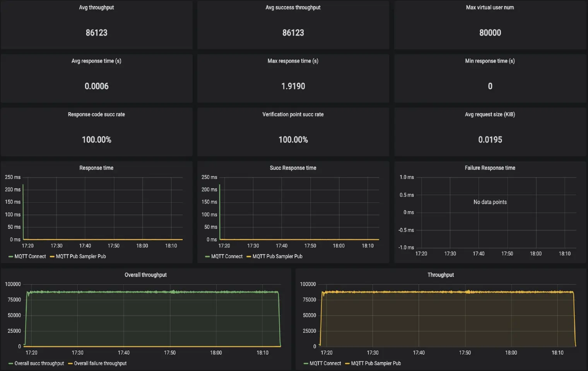This screenshot has height=371, width=588.
Task: Click the 250 ms label in Response time panel
Action: pyautogui.click(x=13, y=177)
